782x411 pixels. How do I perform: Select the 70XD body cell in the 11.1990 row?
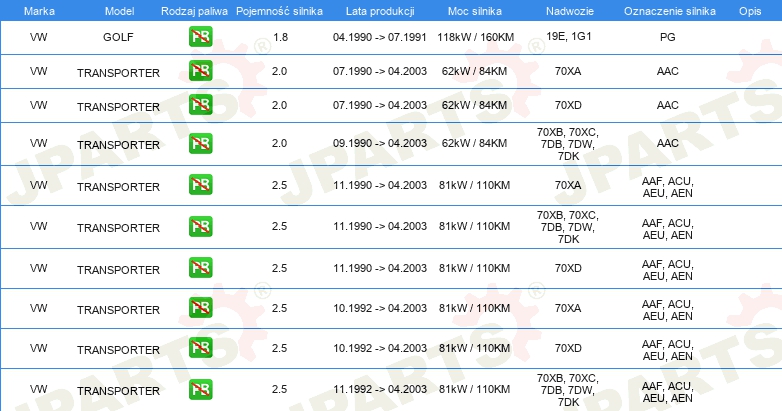(568, 268)
